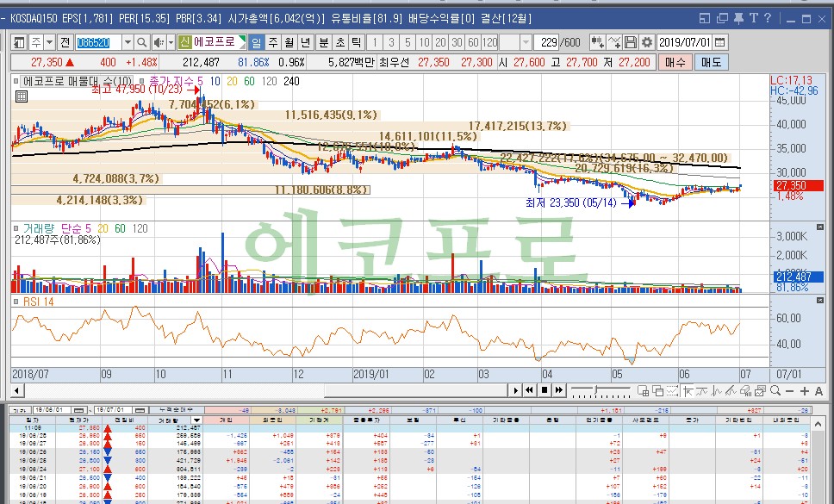Click the RSI 14 indicator label

[x=38, y=302]
